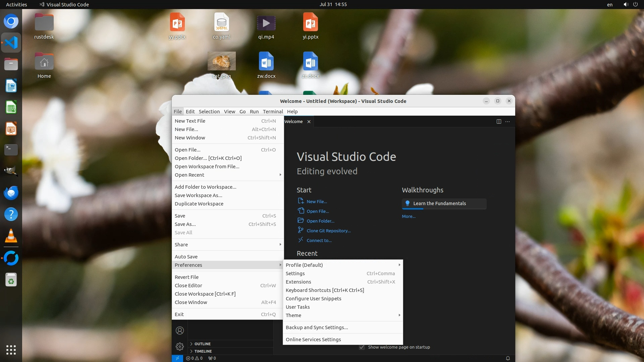This screenshot has width=644, height=362.
Task: Open notifications bell in status bar
Action: pos(508,358)
